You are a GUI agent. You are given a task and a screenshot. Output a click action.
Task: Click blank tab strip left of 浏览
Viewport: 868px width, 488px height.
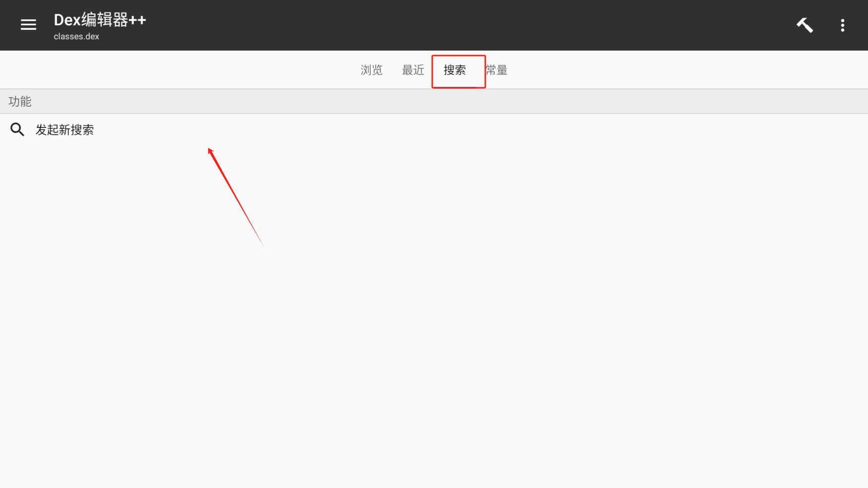click(x=178, y=70)
